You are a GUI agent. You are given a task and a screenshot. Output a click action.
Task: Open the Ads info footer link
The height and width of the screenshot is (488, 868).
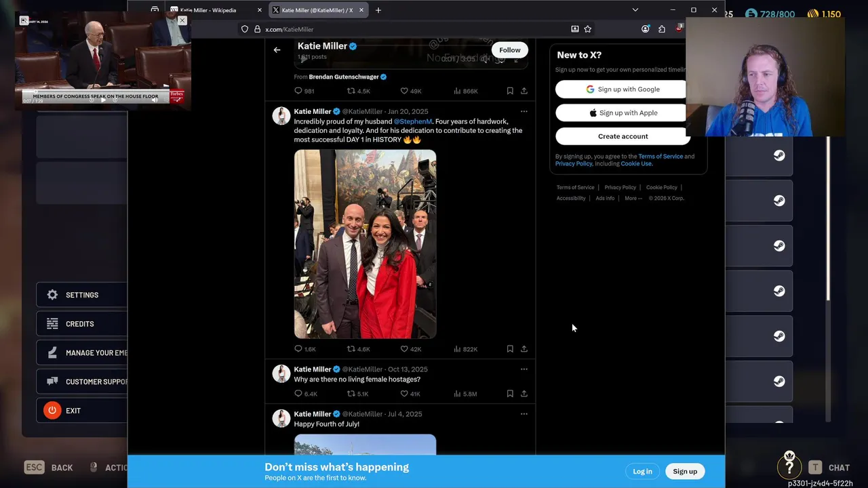605,199
